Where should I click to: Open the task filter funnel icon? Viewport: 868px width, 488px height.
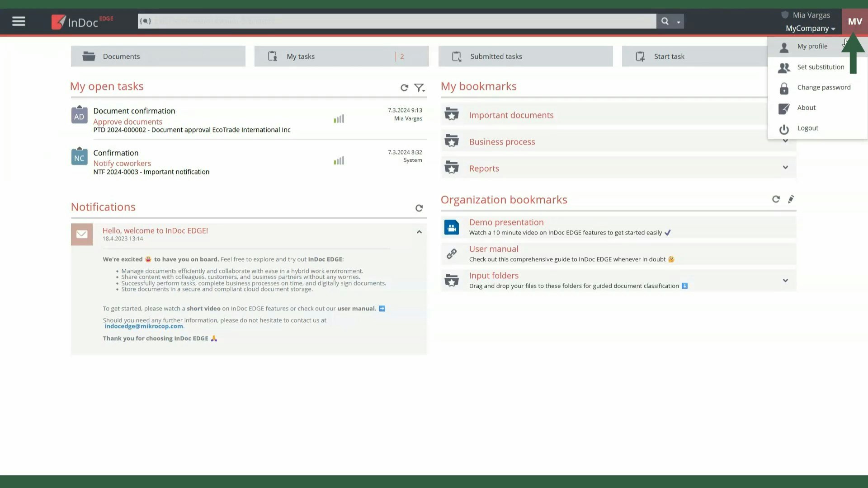pyautogui.click(x=419, y=88)
